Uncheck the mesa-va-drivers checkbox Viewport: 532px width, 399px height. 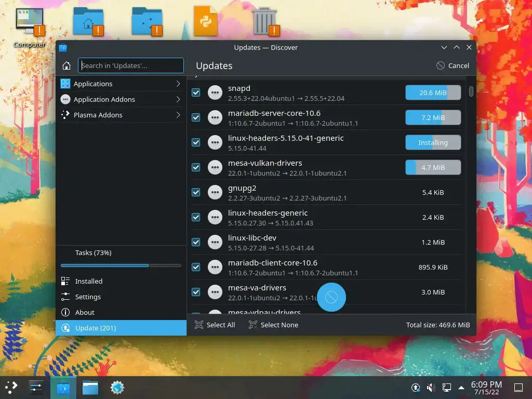196,292
